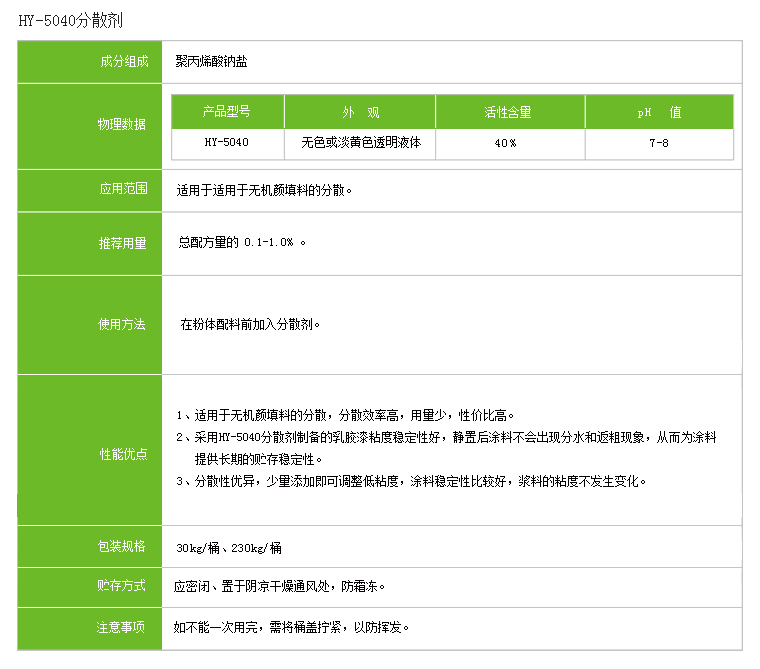Click the 物理数据 green label cell
Image resolution: width=760 pixels, height=669 pixels.
[121, 125]
